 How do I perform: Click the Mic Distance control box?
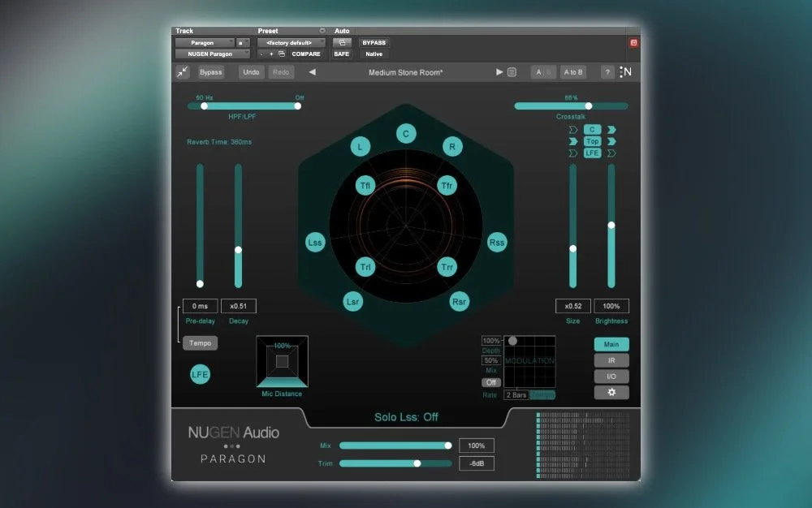[283, 361]
